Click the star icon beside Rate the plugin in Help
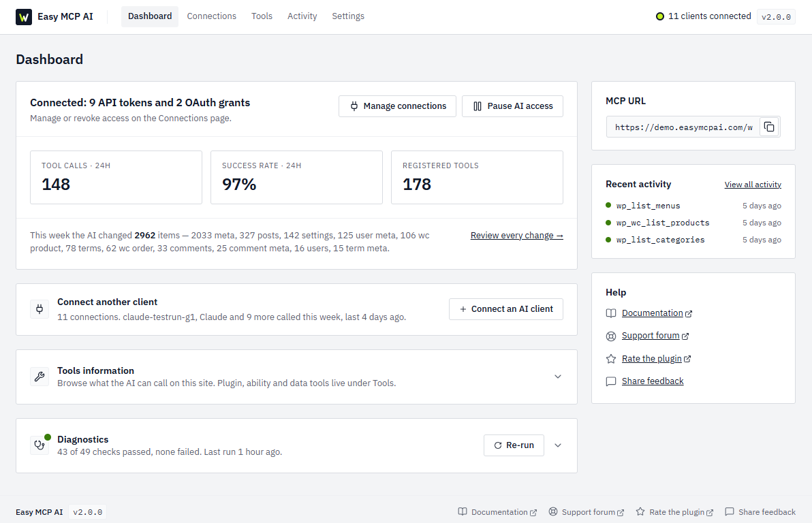 click(611, 359)
